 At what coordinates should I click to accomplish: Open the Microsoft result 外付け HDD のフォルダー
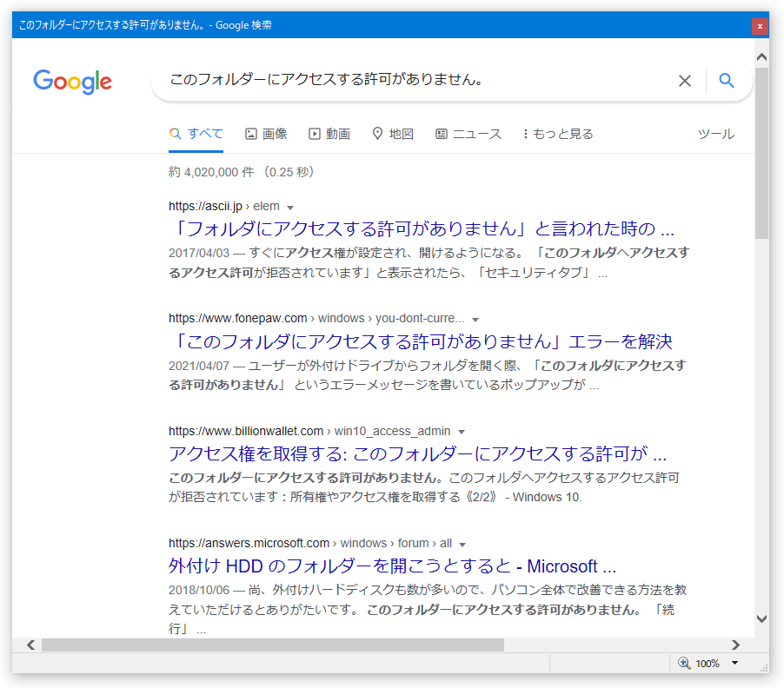(x=393, y=566)
